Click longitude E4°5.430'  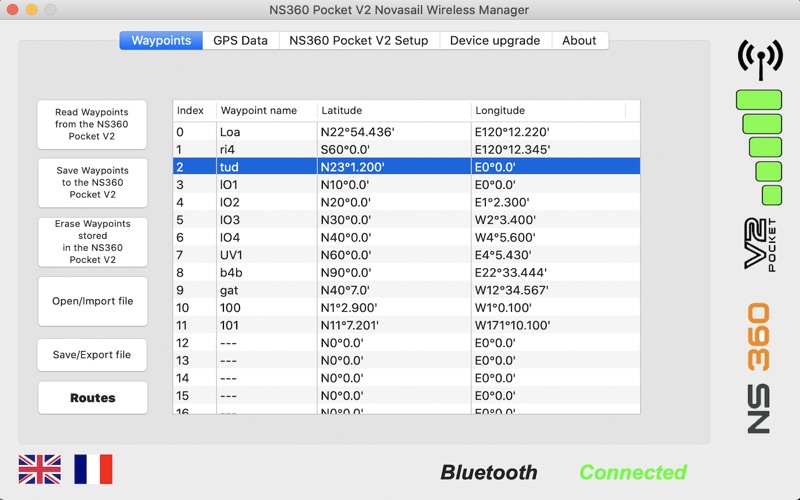(x=503, y=255)
